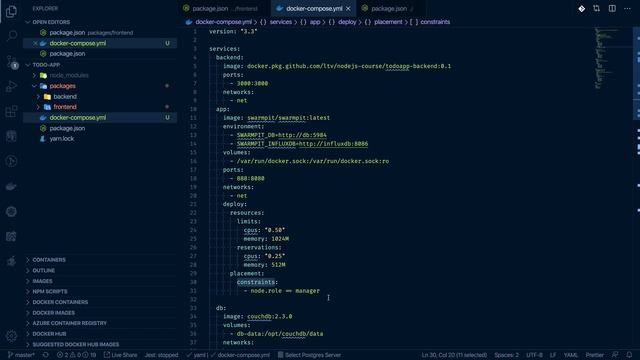This screenshot has height=360, width=640.
Task: Click the Jest: stopped status item
Action: click(162, 355)
